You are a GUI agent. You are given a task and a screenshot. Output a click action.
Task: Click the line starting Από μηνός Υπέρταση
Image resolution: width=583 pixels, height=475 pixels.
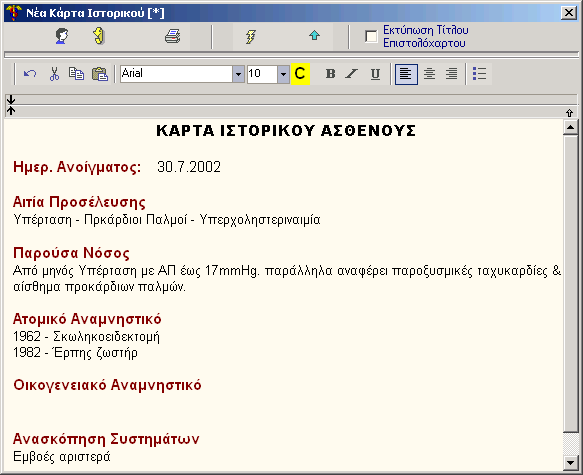287,271
